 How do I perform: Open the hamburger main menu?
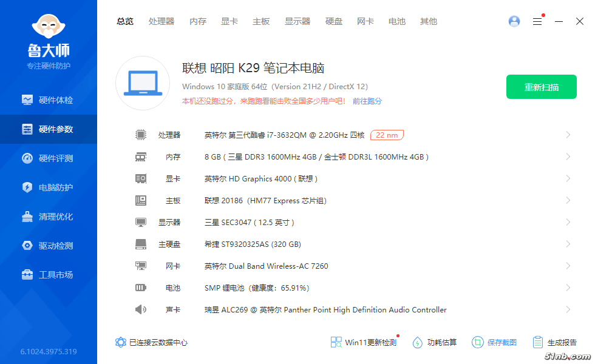coord(537,21)
